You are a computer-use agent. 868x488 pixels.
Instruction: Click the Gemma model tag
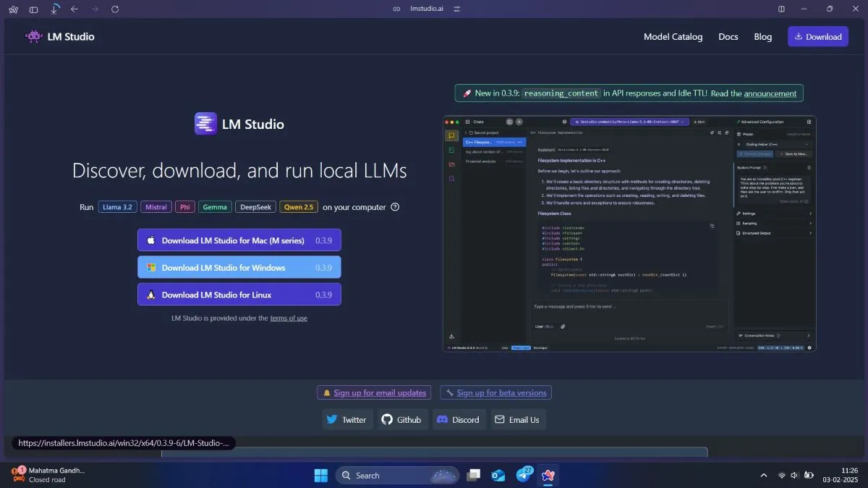215,207
